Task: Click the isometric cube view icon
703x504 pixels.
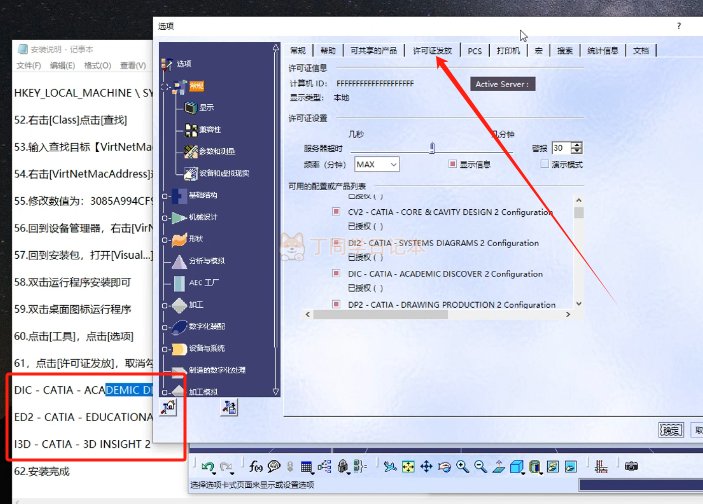Action: 516,467
